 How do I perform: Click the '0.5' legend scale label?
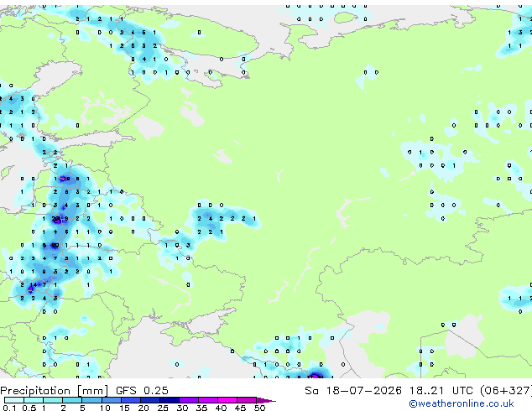coord(29,408)
